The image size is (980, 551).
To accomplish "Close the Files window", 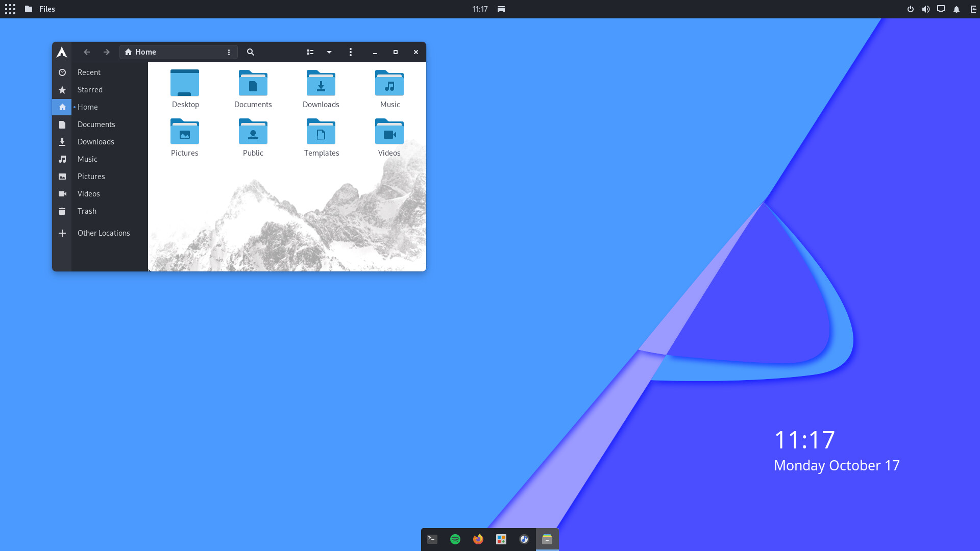I will pos(416,52).
